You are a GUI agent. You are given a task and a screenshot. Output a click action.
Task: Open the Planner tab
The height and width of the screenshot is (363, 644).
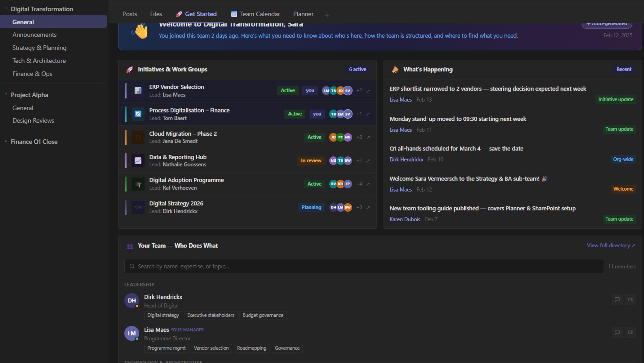tap(303, 14)
